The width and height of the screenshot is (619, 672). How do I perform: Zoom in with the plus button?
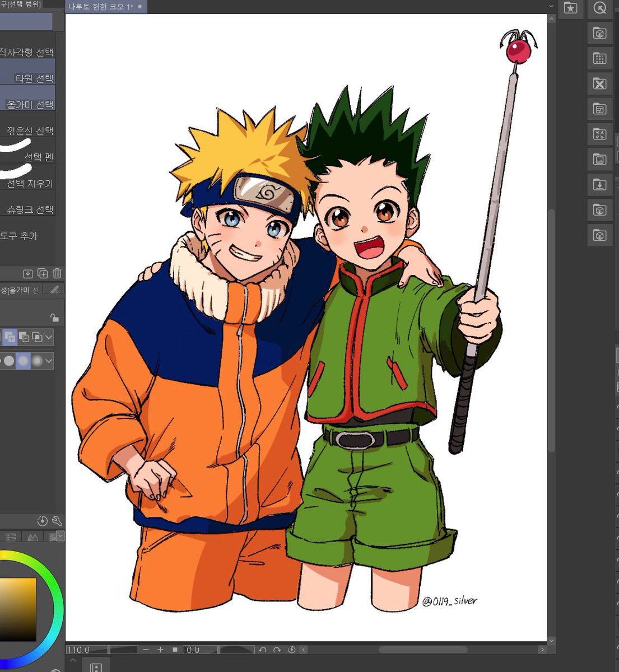pyautogui.click(x=161, y=650)
